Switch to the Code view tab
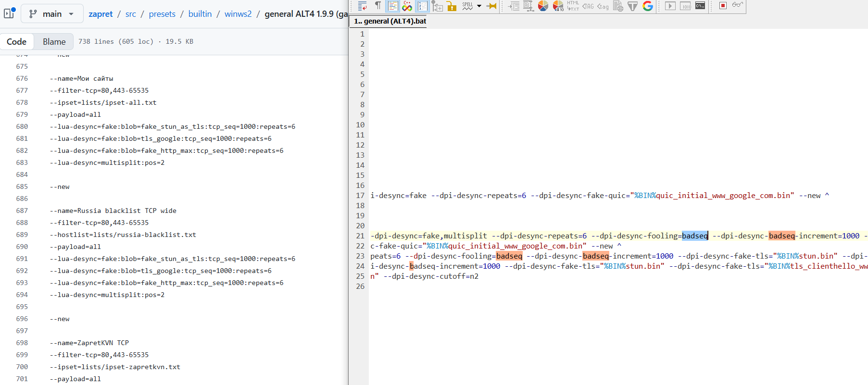868x385 pixels. [x=16, y=41]
